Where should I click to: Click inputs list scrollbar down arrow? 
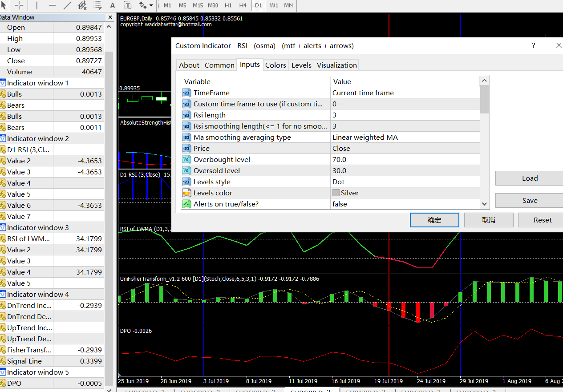(x=485, y=204)
